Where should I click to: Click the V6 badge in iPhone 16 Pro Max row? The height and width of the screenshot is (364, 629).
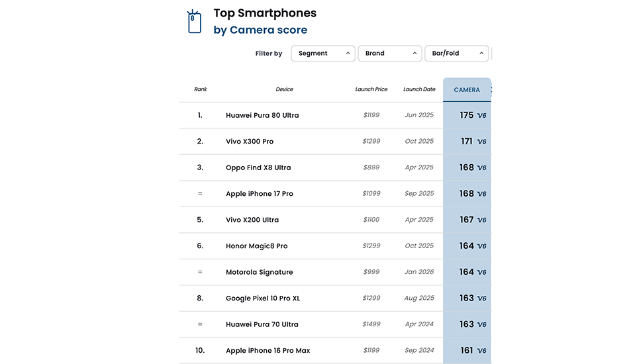pyautogui.click(x=481, y=351)
